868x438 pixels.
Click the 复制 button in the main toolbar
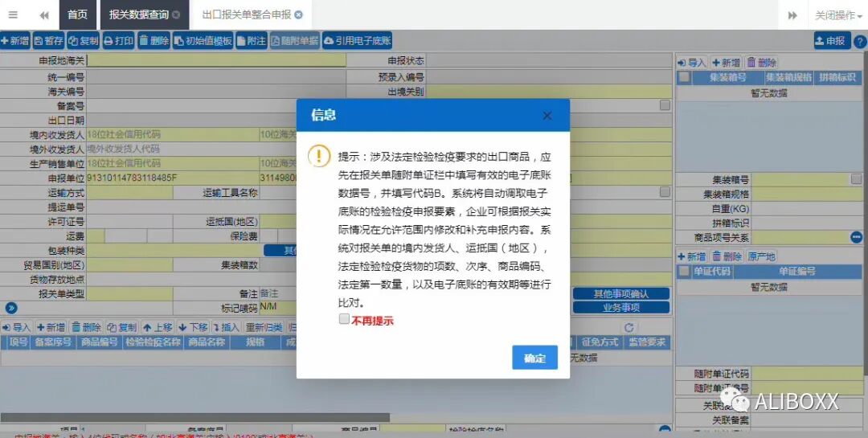(84, 40)
